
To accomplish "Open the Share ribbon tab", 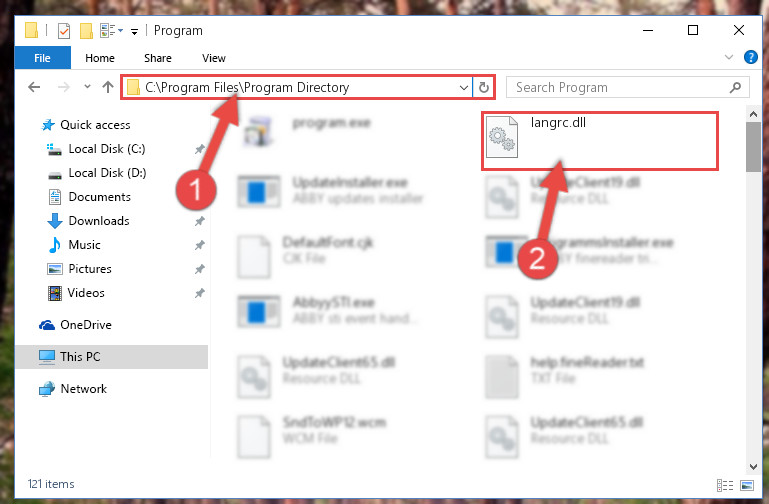I will coord(158,58).
